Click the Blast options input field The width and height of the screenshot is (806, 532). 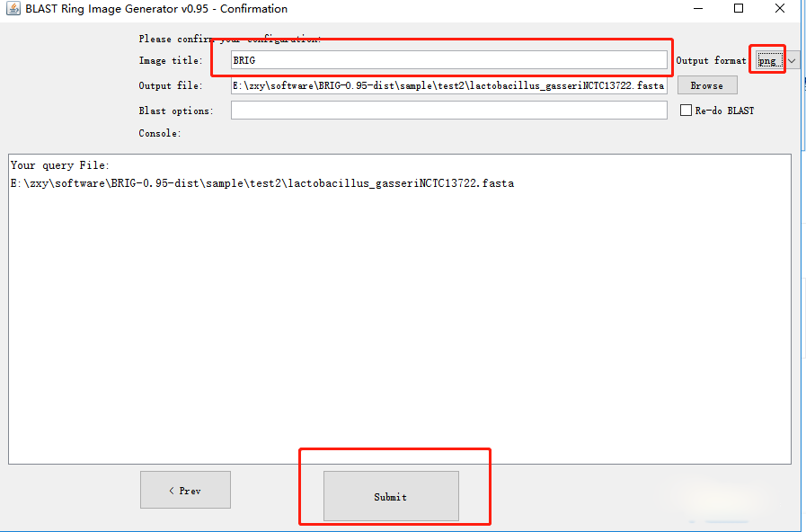[x=448, y=110]
